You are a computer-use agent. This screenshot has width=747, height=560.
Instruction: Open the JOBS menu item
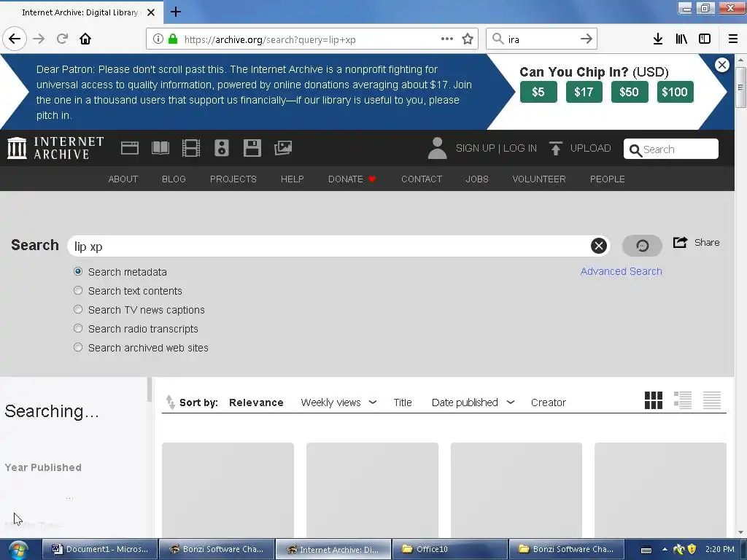click(477, 179)
